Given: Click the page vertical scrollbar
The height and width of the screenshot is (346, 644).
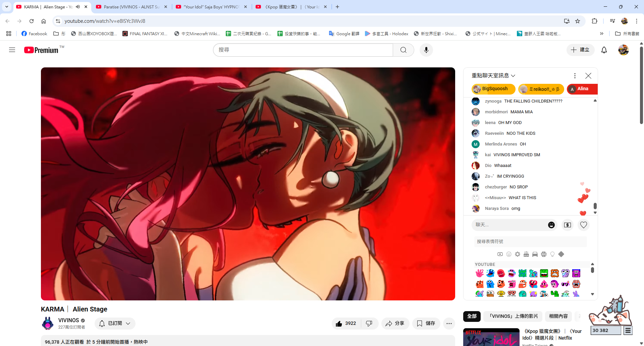Looking at the screenshot, I should coord(641,85).
